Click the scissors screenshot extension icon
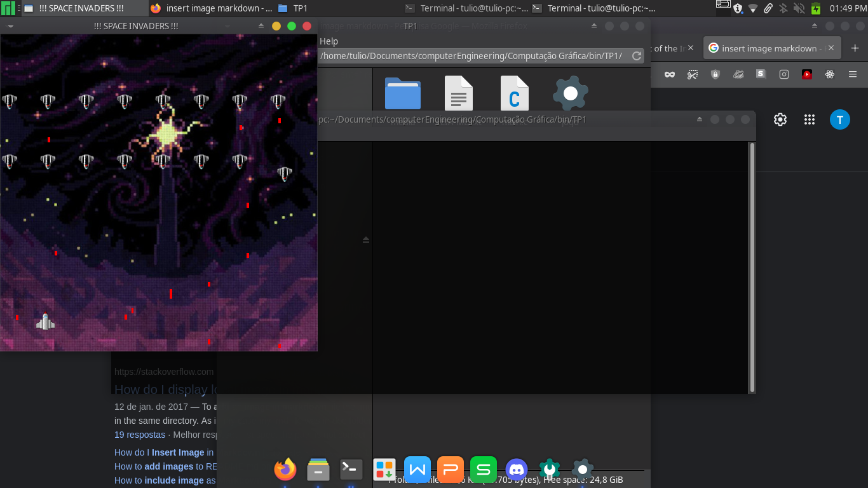Screen dimensions: 868x488 point(693,74)
